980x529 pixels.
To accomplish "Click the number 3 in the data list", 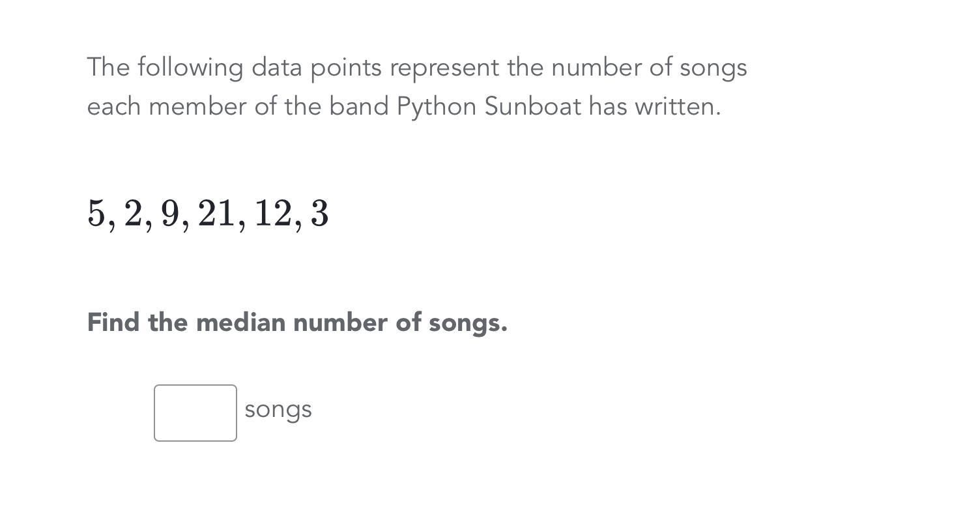I will [319, 214].
